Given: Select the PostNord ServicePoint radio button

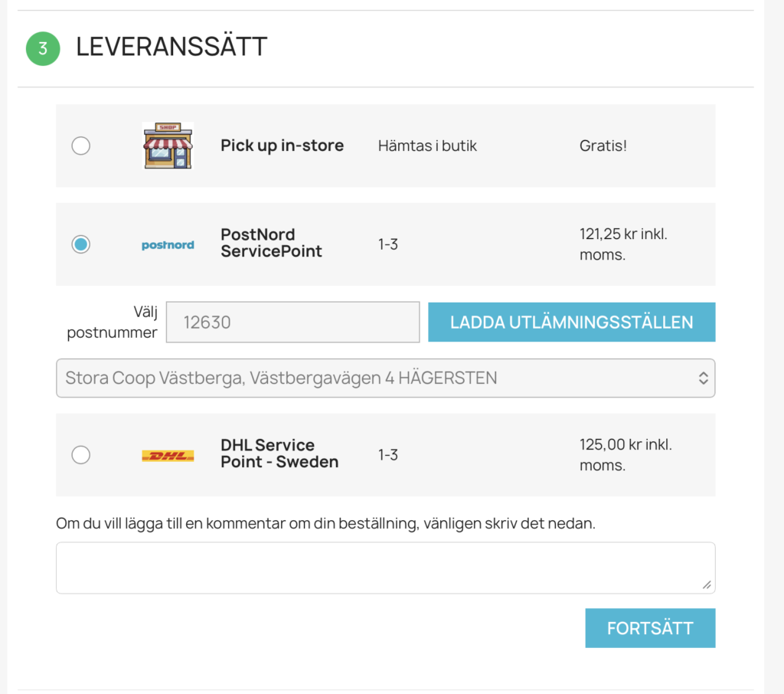Looking at the screenshot, I should click(80, 244).
